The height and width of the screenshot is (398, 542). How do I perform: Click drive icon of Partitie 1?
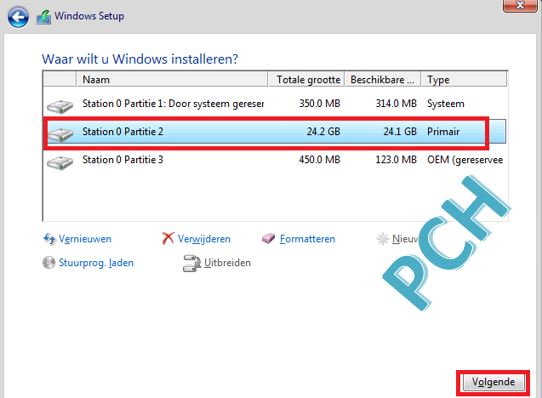tap(60, 106)
